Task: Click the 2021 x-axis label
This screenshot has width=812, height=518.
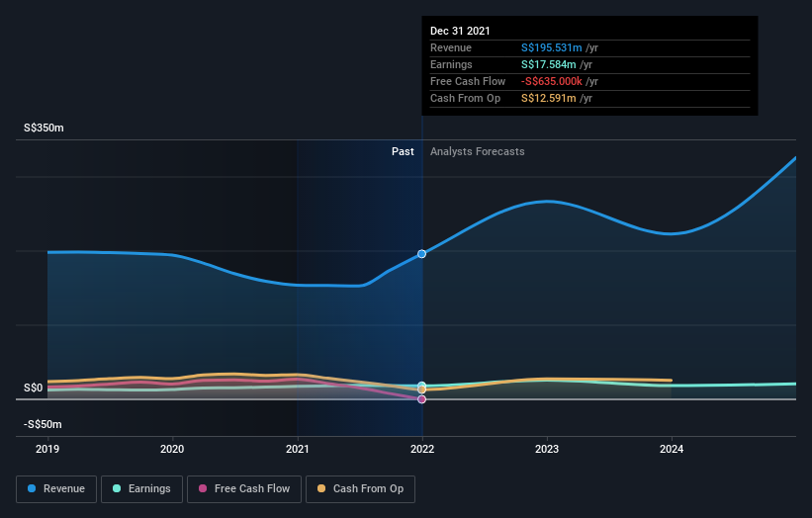Action: 298,449
